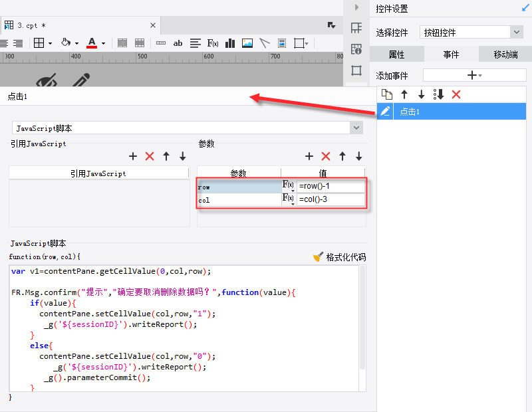
Task: Delete selected 参数 with red X
Action: coord(326,156)
